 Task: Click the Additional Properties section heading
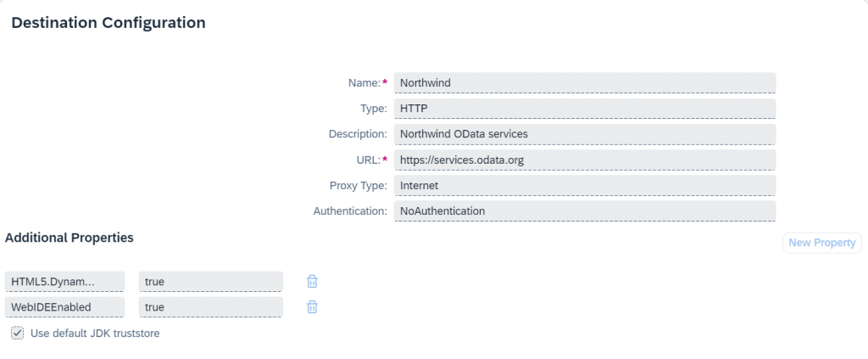[x=70, y=238]
